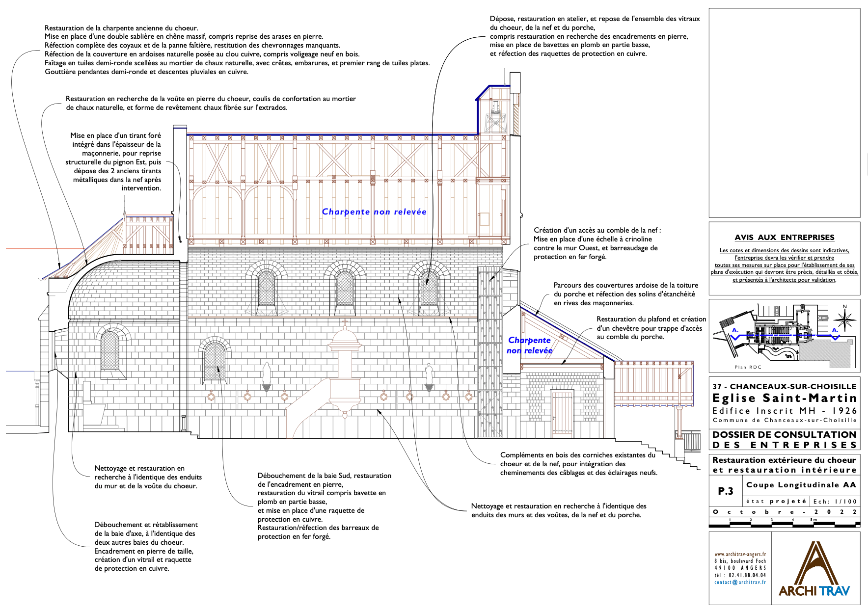Click 'Création d'un accès au comble de la nef :'
This screenshot has width=868, height=612.
coord(597,230)
